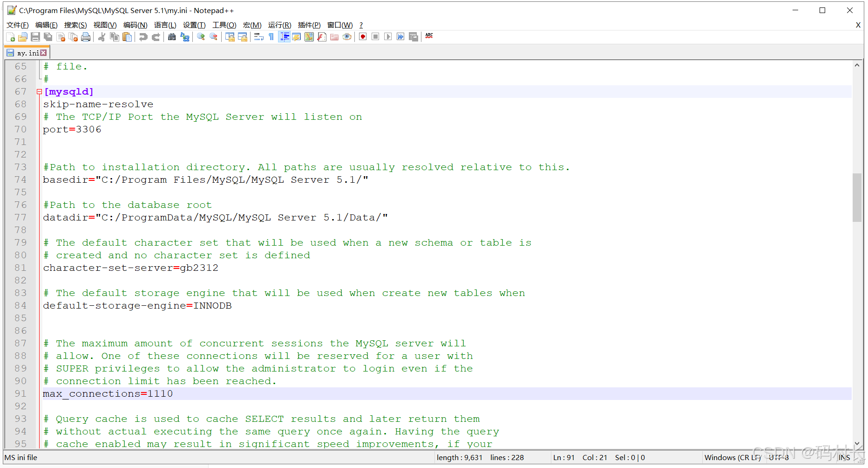
Task: Click the Cut scissors icon
Action: pyautogui.click(x=102, y=37)
